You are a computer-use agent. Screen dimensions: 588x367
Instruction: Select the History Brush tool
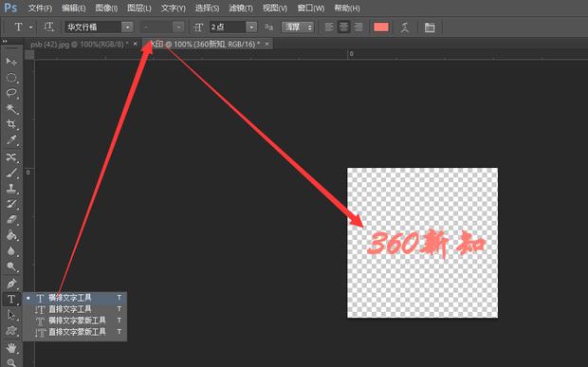(x=11, y=204)
